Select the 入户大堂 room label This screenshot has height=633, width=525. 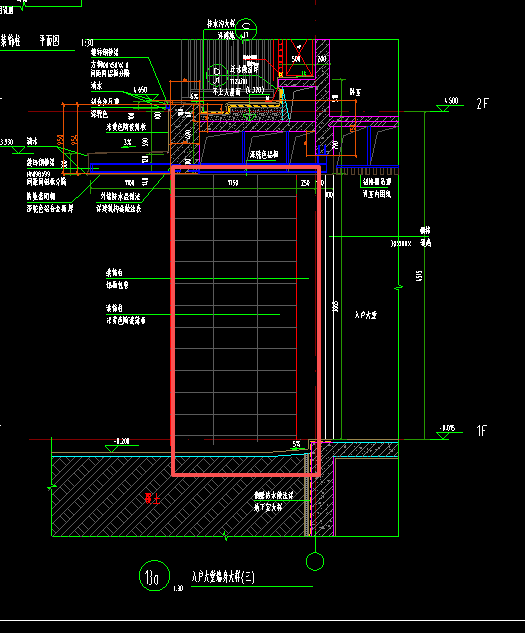(x=365, y=315)
